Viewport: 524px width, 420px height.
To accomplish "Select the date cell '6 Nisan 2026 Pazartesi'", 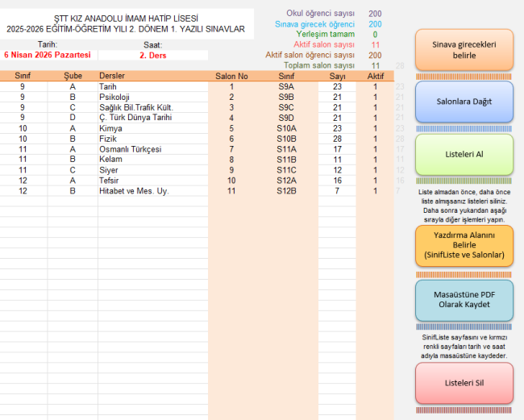I will tap(48, 56).
